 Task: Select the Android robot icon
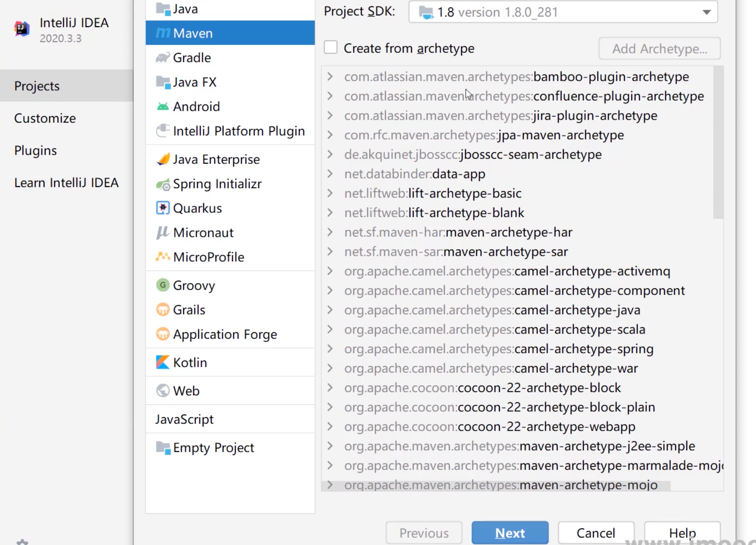click(x=162, y=106)
